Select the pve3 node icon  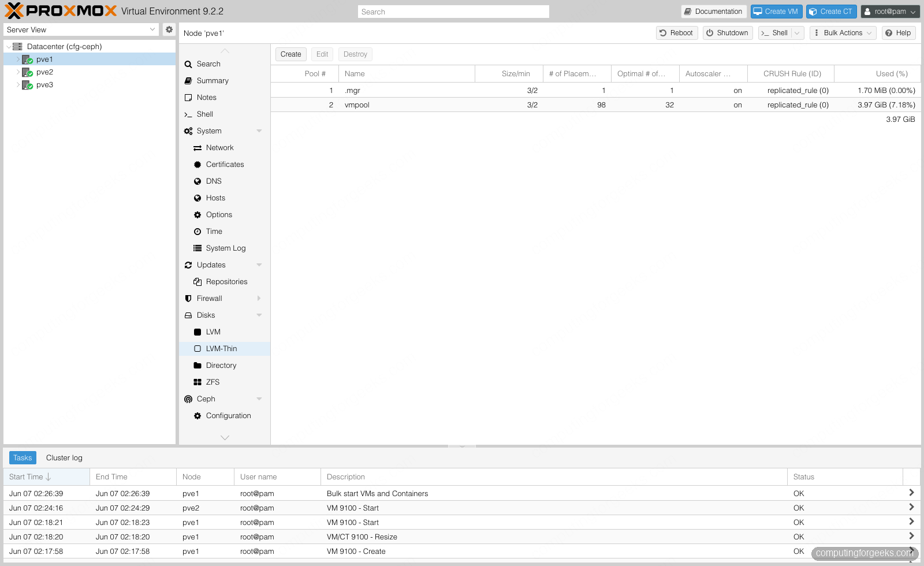(27, 85)
